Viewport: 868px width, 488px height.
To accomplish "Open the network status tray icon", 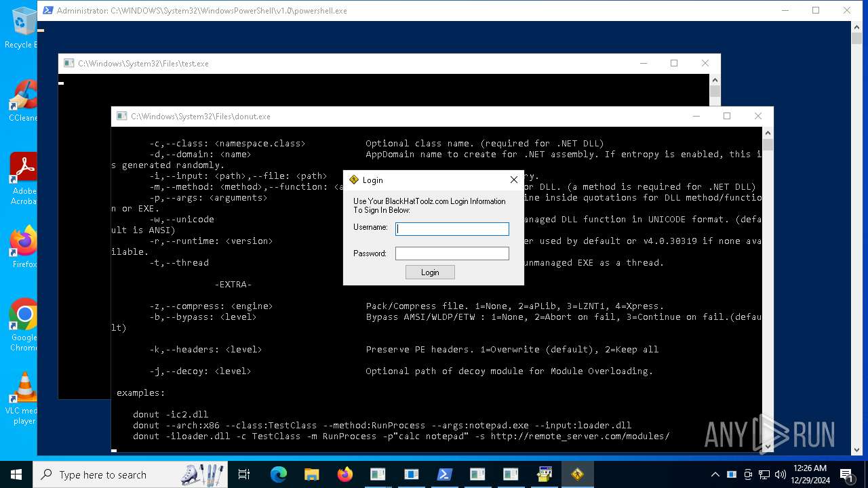I will click(x=764, y=474).
